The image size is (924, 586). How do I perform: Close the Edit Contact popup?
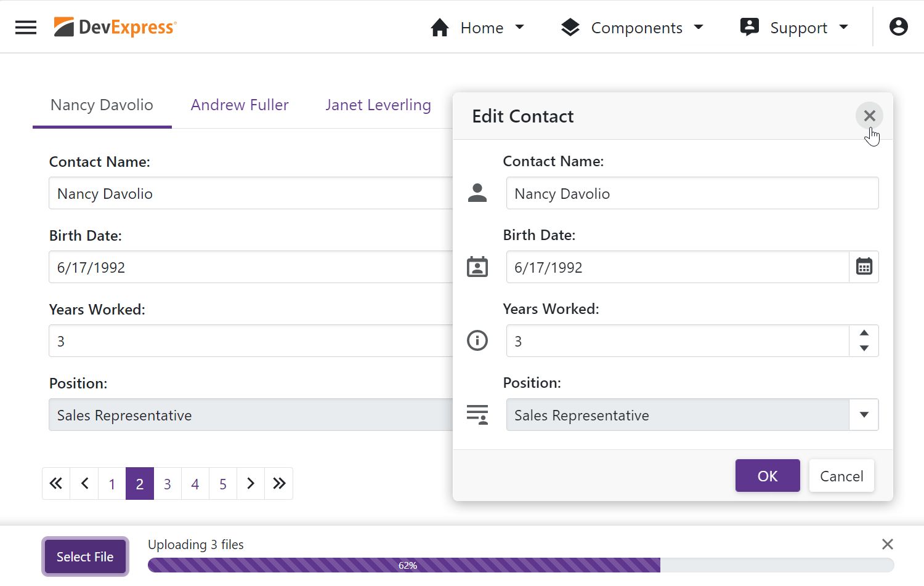tap(869, 116)
